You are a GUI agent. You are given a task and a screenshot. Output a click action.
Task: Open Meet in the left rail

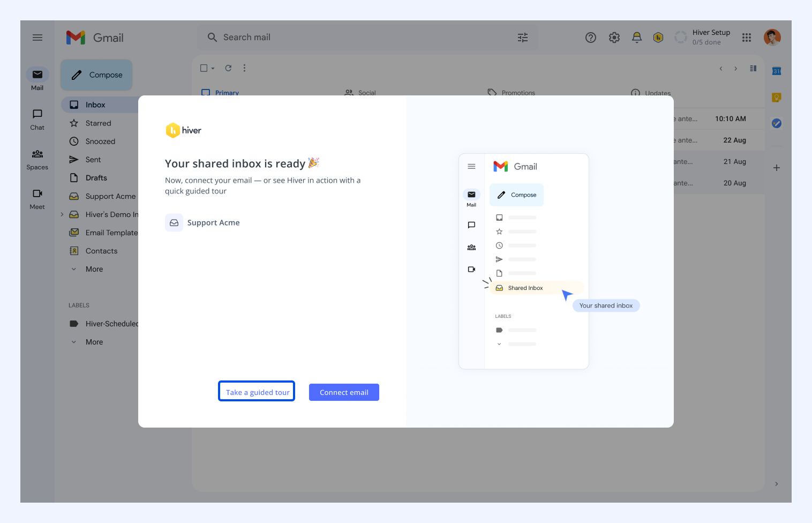(37, 198)
